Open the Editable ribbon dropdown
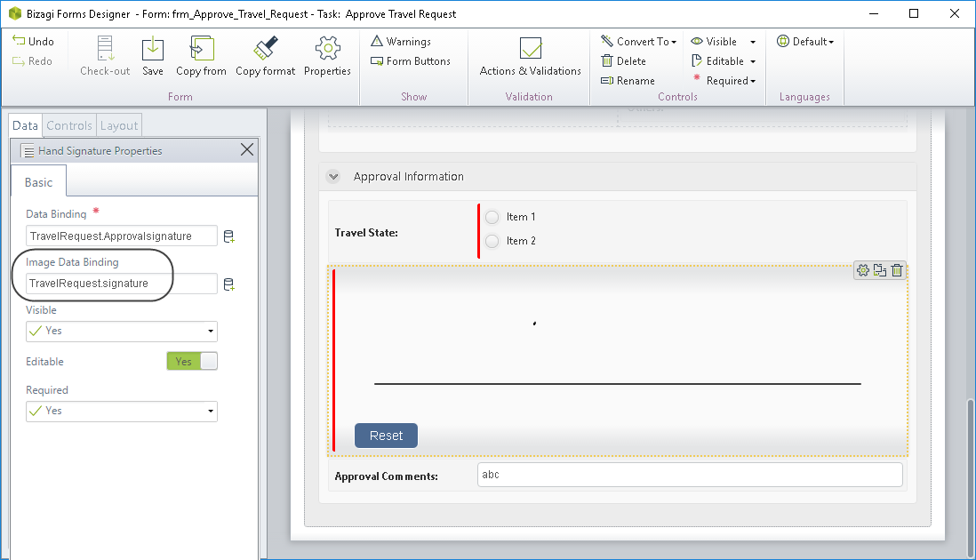Image resolution: width=976 pixels, height=560 pixels. [x=724, y=61]
